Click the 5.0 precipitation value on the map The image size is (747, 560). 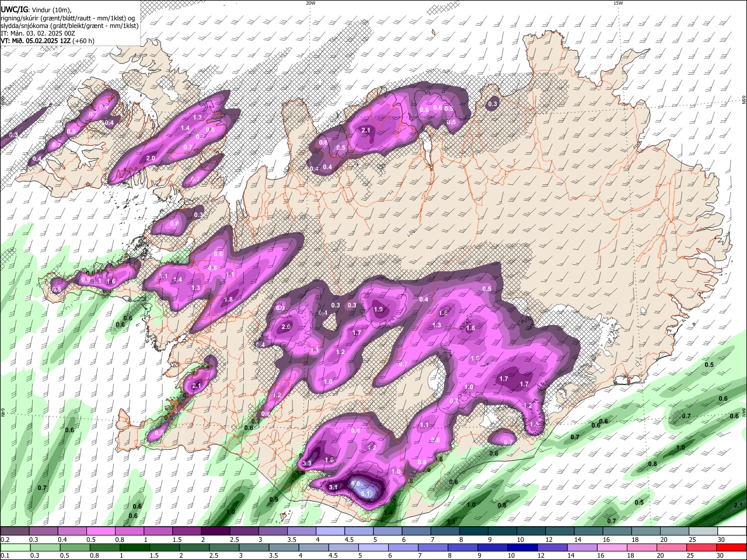(355, 484)
